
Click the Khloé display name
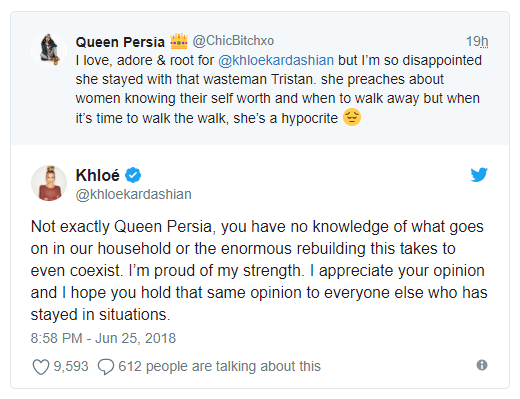(98, 175)
